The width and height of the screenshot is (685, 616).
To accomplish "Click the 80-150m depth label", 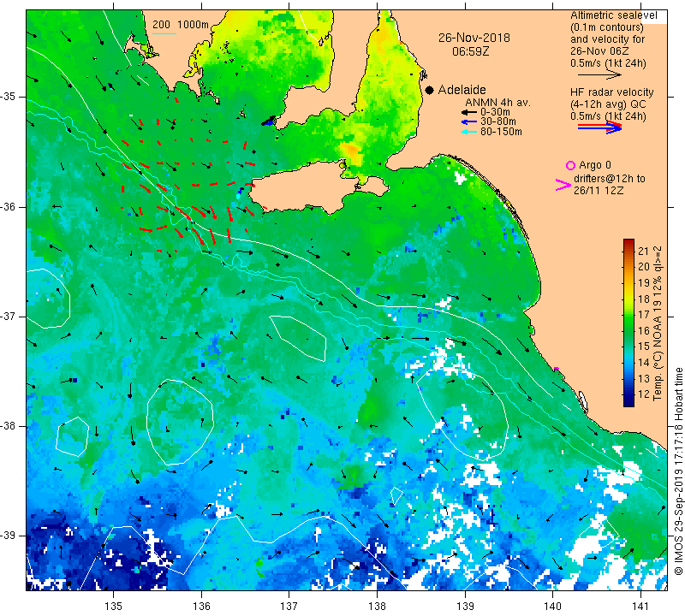I will (x=501, y=132).
